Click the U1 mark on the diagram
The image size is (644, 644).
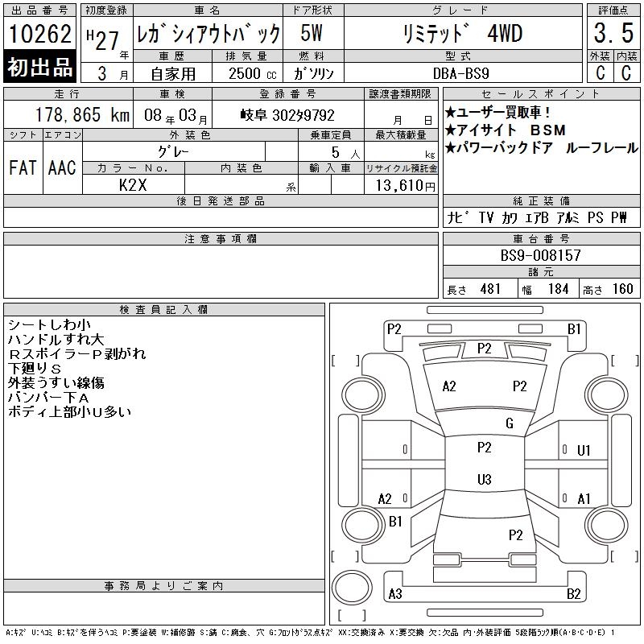point(584,451)
